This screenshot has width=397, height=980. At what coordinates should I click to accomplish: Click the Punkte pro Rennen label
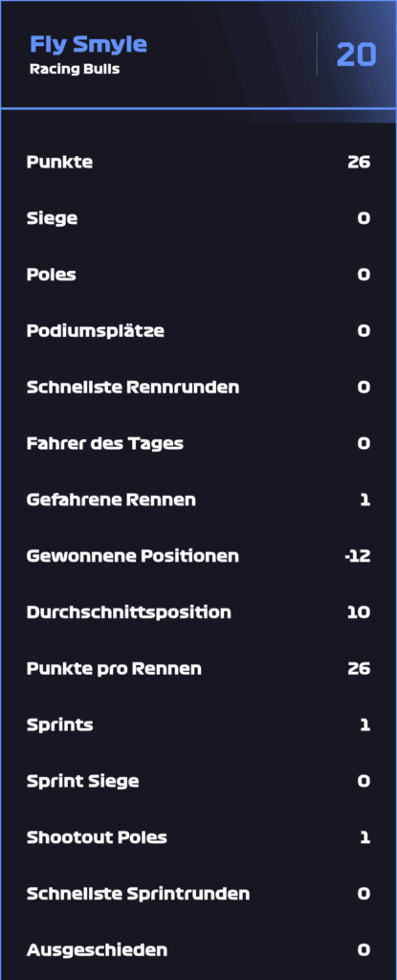tap(114, 669)
